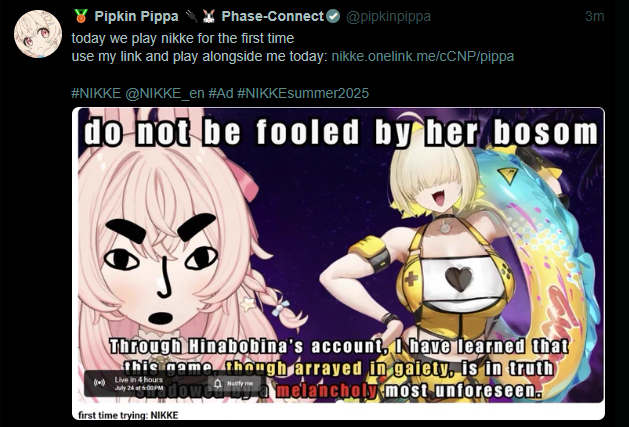Open the #NIKKE hashtag
The image size is (629, 427).
96,93
